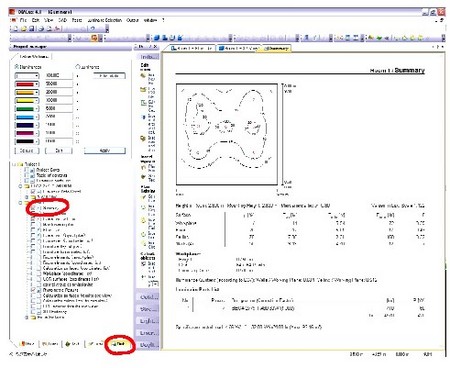450x368 pixels.
Task: Collapse the luminaire folder node above Luminaire Data Sheet
Action: coord(21,186)
